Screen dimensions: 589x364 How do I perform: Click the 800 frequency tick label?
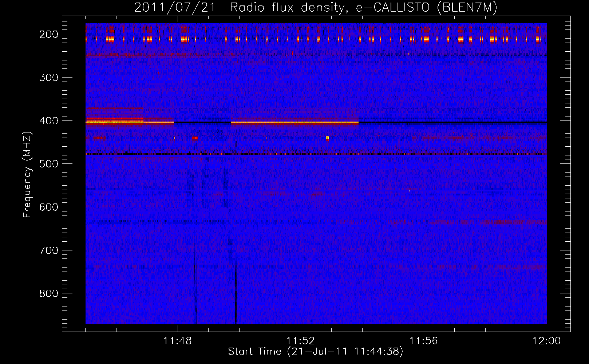(x=48, y=293)
